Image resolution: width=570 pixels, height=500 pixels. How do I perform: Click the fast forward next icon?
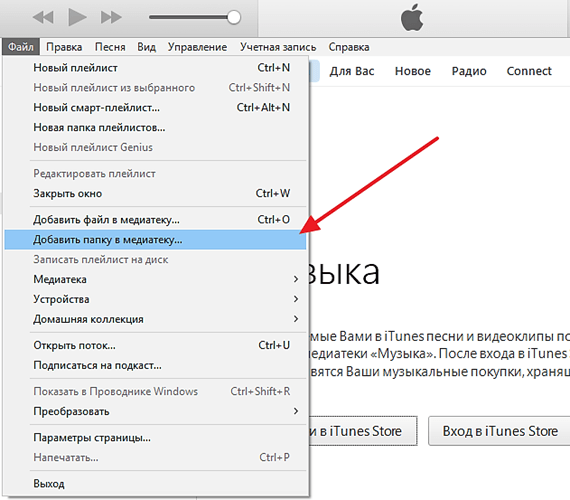point(111,17)
